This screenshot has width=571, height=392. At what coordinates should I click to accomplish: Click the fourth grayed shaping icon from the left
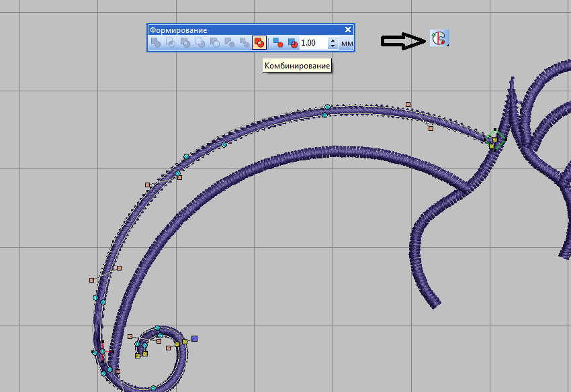pos(200,43)
